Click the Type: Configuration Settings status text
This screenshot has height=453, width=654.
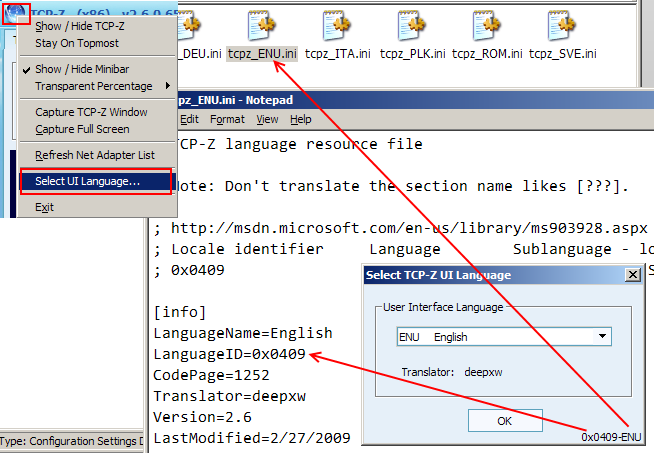(x=71, y=441)
